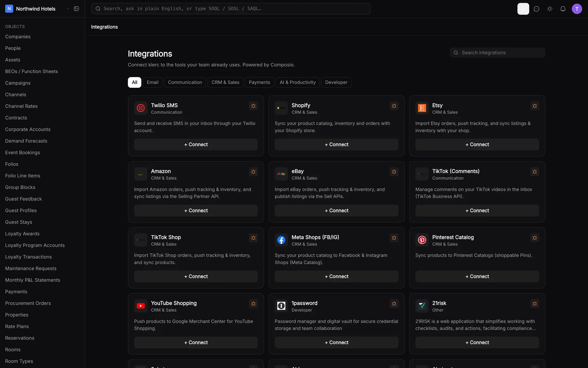Click the 21risk logo icon

click(x=422, y=306)
